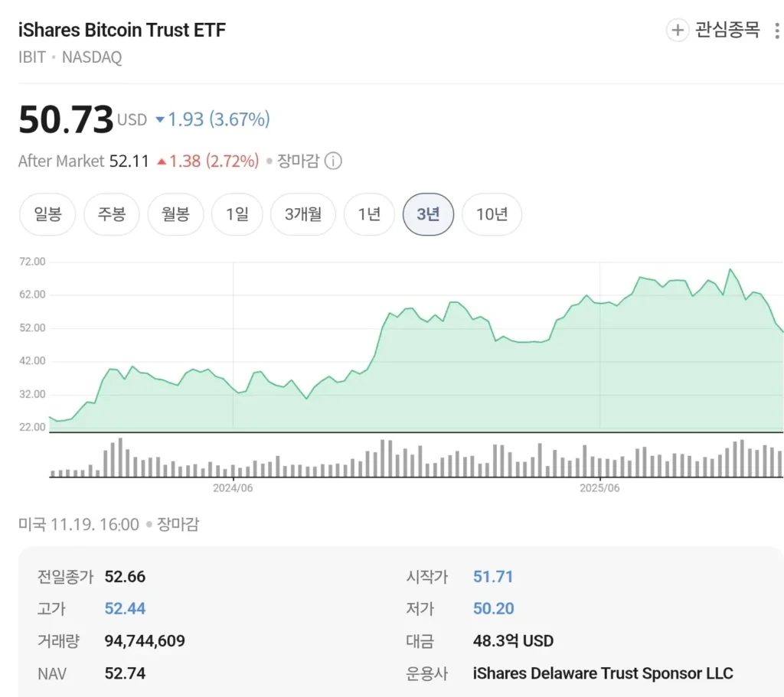
Task: Click the 시작가 51.71 link
Action: 493,577
